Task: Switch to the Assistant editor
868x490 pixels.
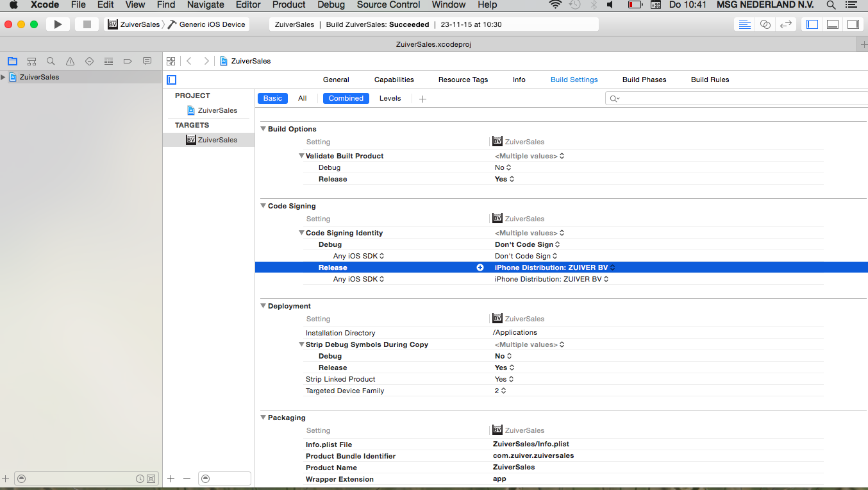Action: tap(765, 24)
